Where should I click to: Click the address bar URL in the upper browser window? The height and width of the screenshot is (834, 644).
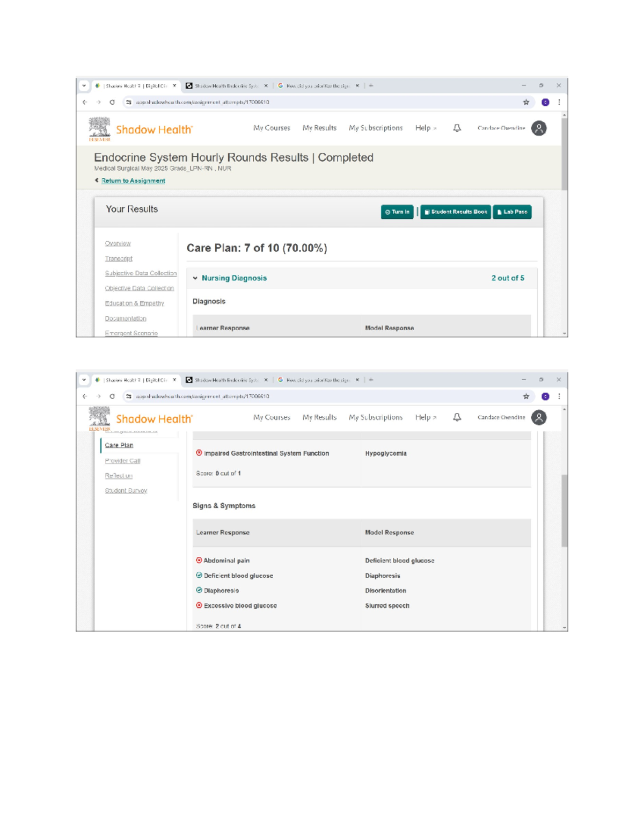(202, 102)
